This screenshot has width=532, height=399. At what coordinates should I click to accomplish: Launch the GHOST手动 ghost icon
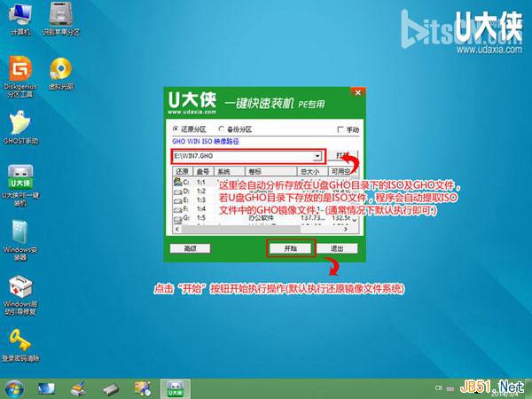click(20, 127)
